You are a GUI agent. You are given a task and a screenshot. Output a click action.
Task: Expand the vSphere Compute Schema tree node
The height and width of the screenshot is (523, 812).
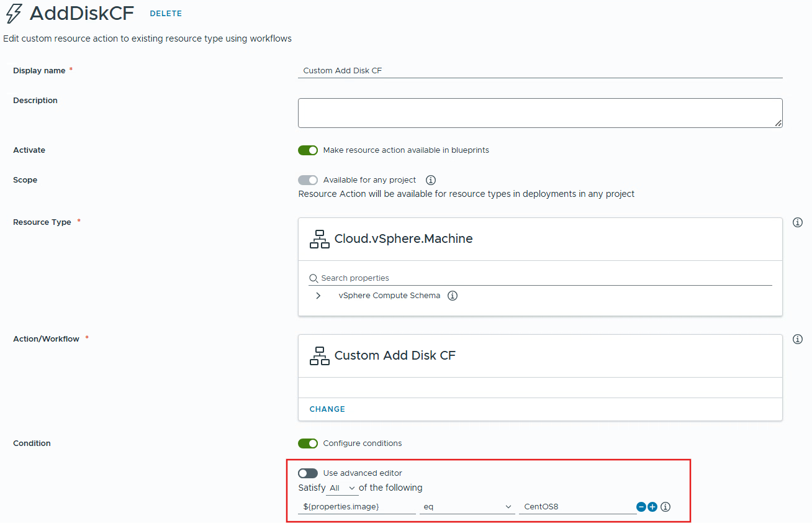(x=318, y=296)
